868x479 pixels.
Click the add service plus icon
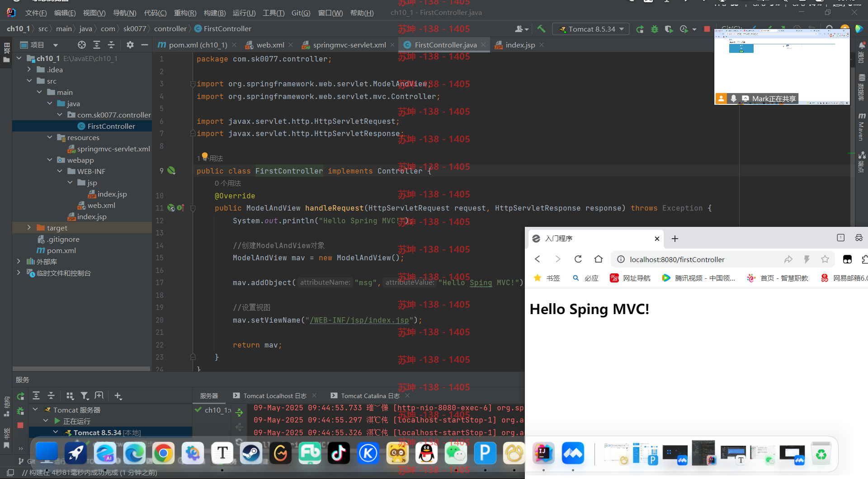(x=118, y=396)
